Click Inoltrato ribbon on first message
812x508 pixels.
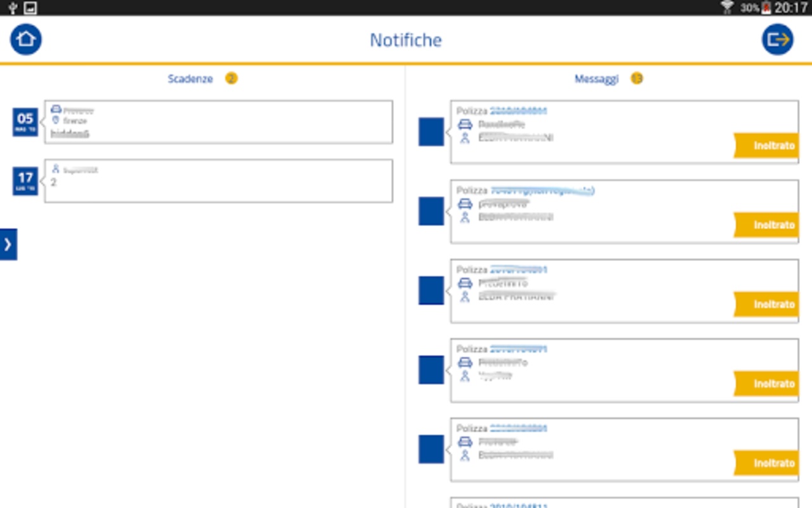(766, 145)
